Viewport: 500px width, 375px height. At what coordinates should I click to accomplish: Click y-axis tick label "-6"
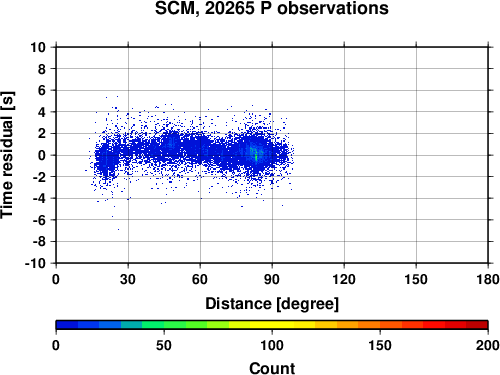click(x=39, y=220)
